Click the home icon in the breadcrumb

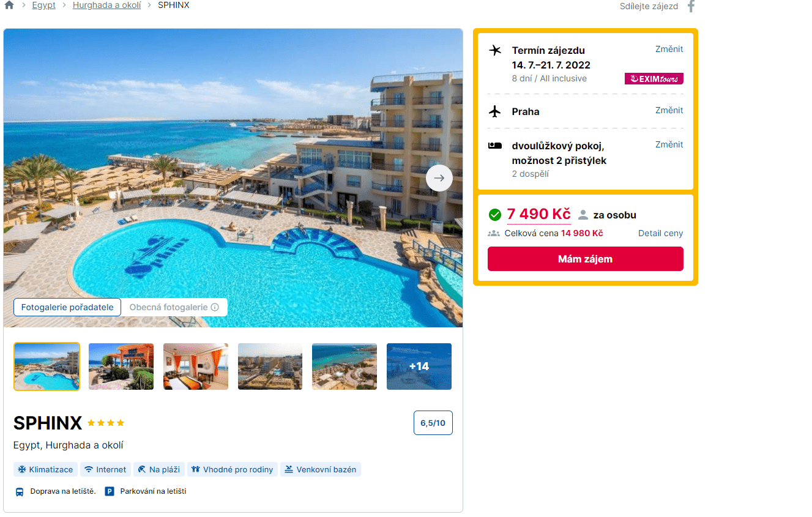point(9,6)
